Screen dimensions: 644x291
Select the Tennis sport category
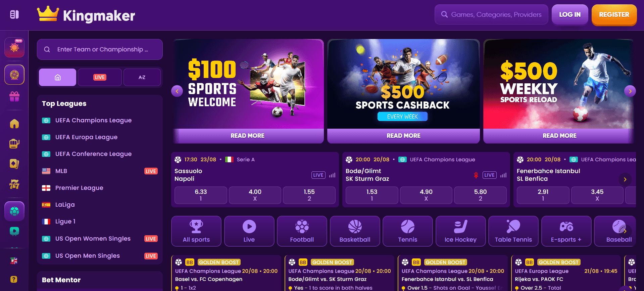(407, 231)
